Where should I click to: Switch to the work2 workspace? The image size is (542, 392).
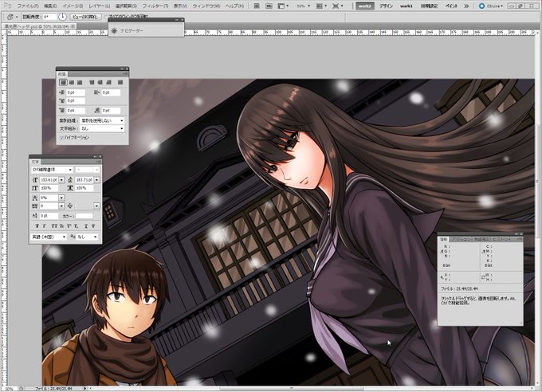point(365,6)
